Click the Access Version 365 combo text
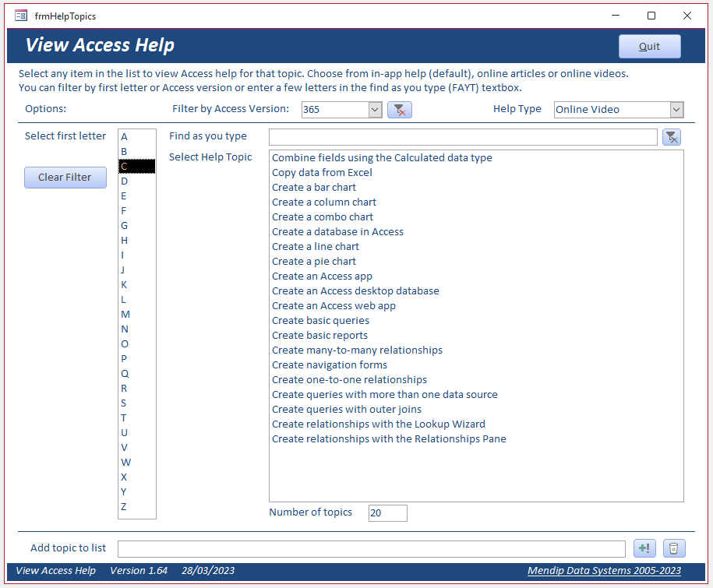Viewport: 713px width, 588px height. pyautogui.click(x=335, y=110)
